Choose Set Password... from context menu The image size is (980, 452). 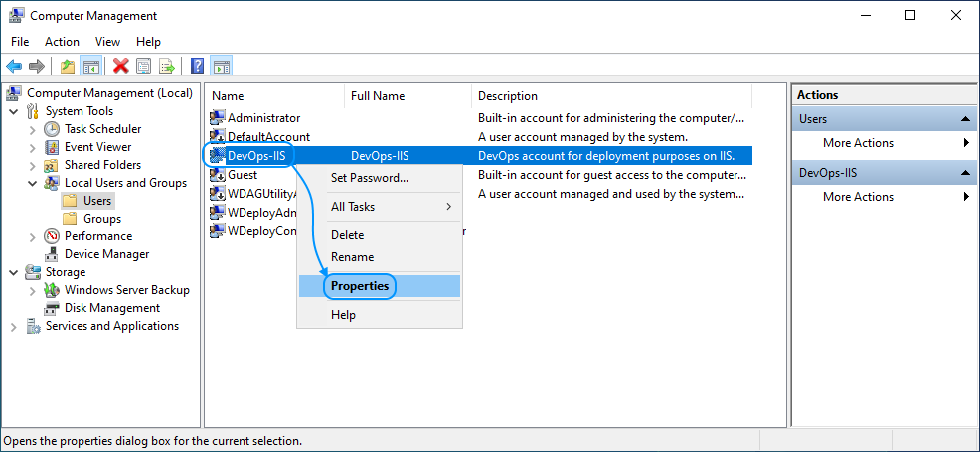click(380, 178)
